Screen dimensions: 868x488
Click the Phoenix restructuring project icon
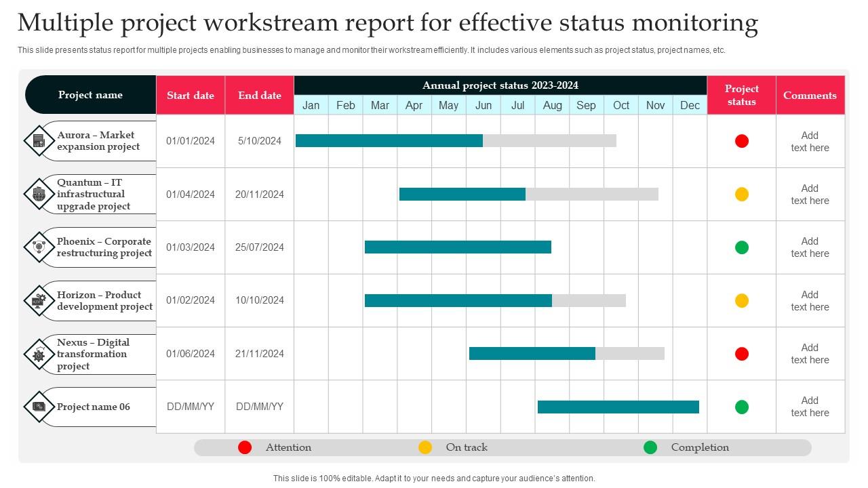coord(39,247)
